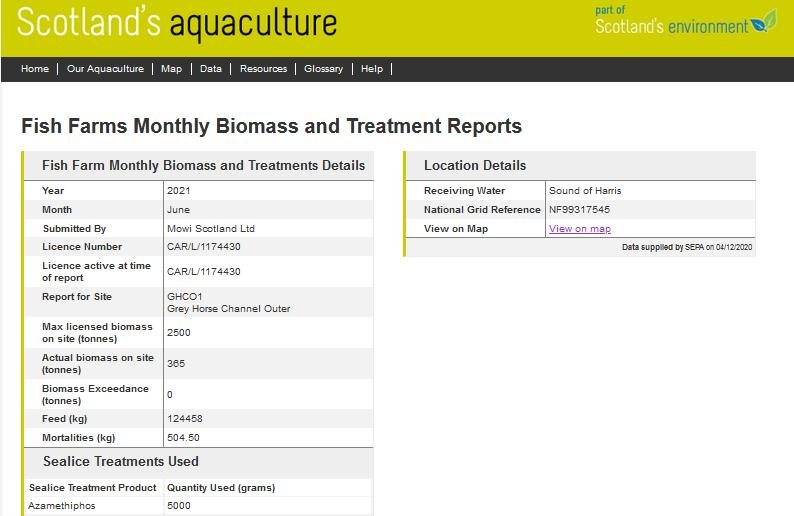The width and height of the screenshot is (794, 516).
Task: Click the National Grid Reference NF99317545 value
Action: click(x=579, y=210)
